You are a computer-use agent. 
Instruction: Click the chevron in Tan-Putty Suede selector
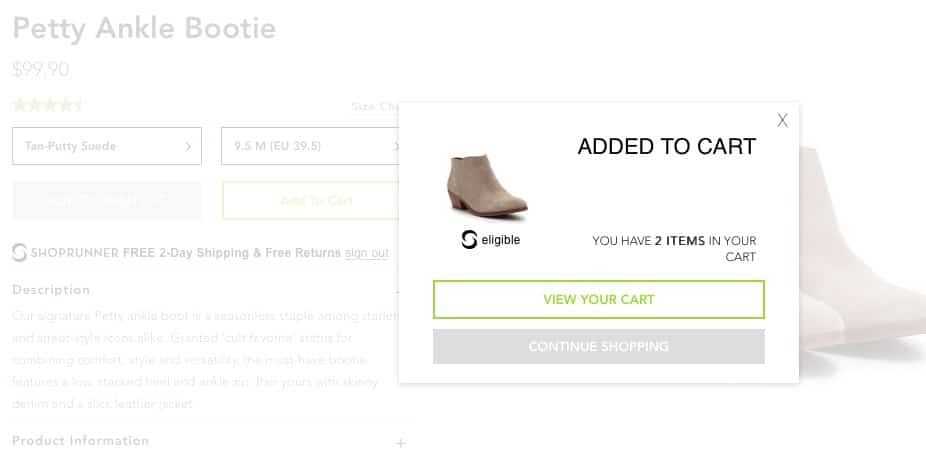tap(188, 147)
